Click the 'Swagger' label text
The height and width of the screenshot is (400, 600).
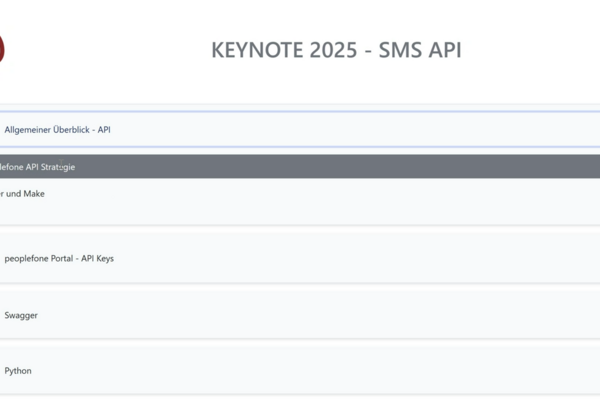pos(21,315)
